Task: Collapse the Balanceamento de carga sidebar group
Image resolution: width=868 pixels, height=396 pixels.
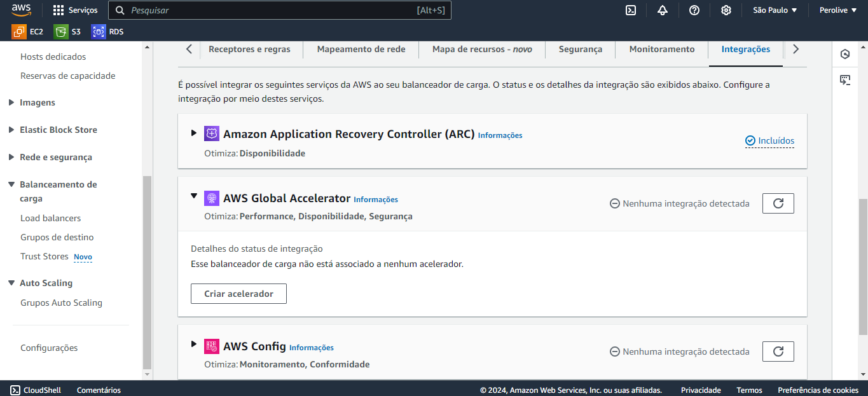Action: point(11,184)
